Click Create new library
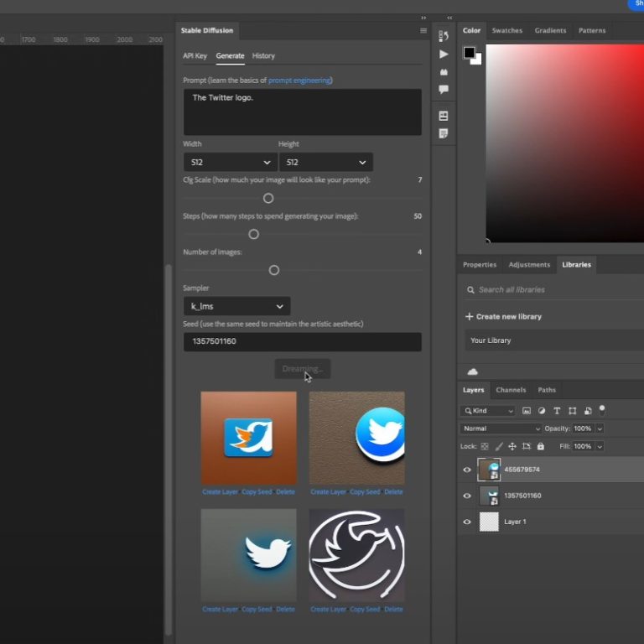 coord(503,317)
